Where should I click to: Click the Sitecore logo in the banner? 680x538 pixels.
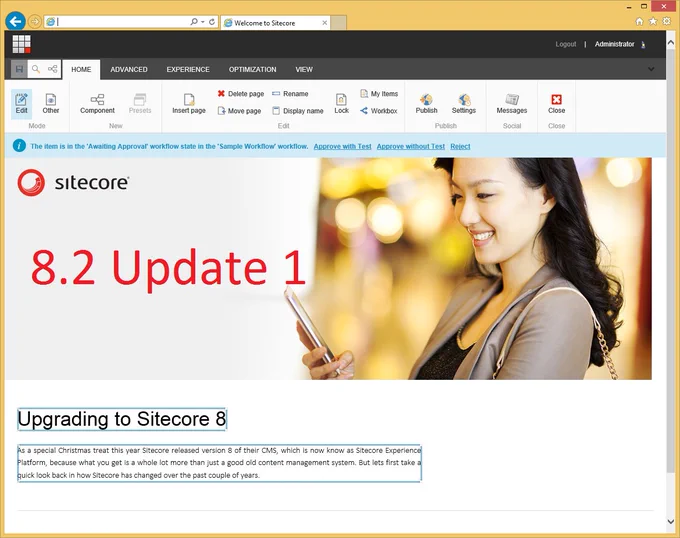click(x=73, y=183)
